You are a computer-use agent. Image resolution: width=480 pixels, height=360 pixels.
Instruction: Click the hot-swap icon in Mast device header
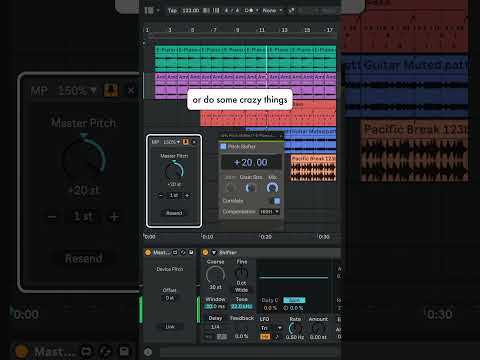183,252
